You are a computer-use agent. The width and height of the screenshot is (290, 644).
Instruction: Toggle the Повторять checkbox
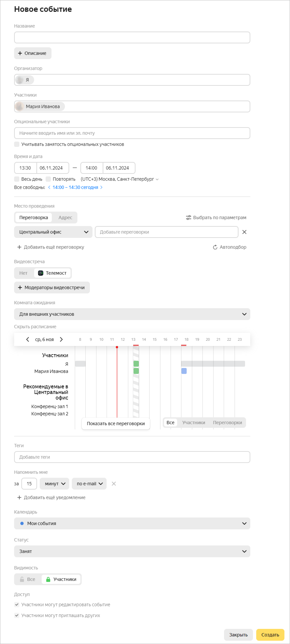click(48, 179)
